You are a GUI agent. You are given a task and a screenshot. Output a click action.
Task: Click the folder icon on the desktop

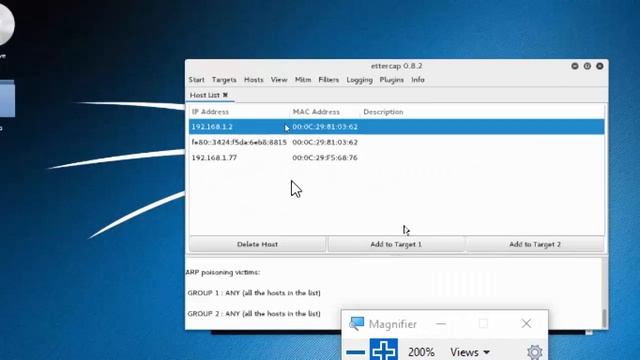tap(7, 98)
